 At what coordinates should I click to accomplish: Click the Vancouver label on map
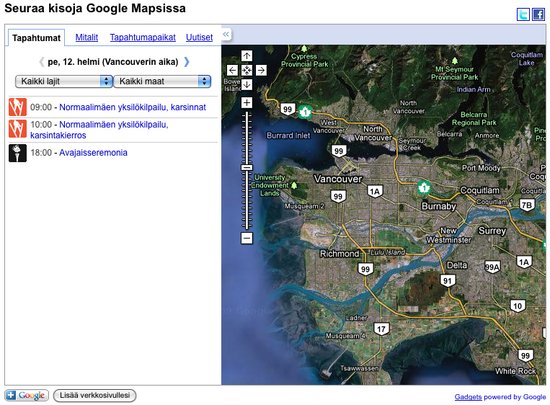click(x=338, y=179)
